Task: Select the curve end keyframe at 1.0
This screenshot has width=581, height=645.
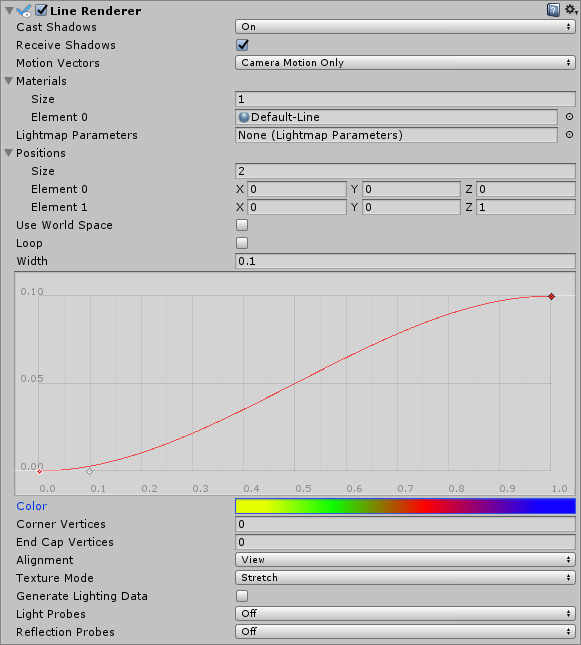Action: tap(551, 296)
